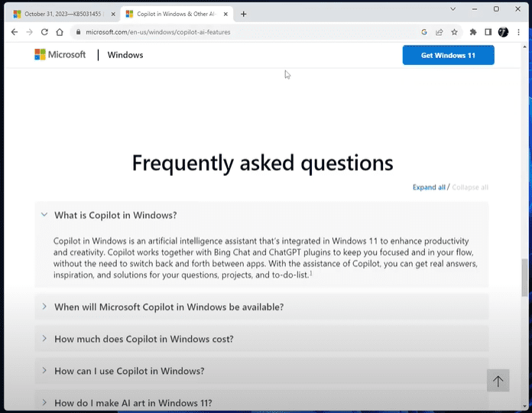Screen dimensions: 532x413
Task: Click the browser back arrow
Action: [x=14, y=32]
